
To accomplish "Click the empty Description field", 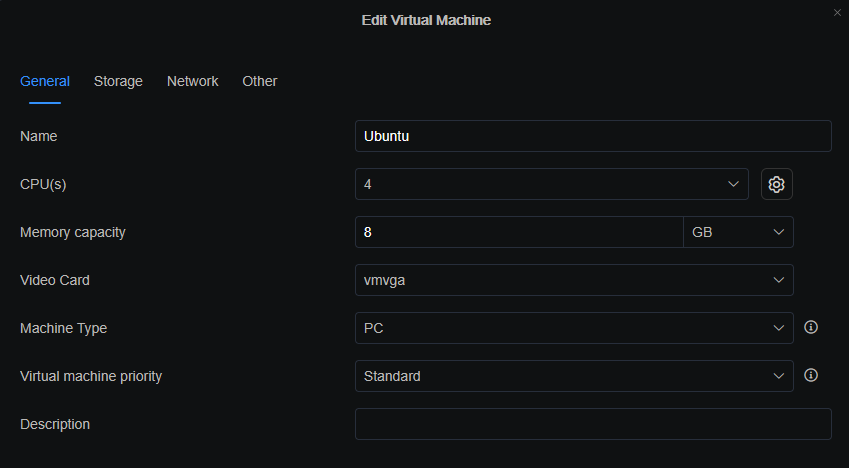I will [x=593, y=424].
